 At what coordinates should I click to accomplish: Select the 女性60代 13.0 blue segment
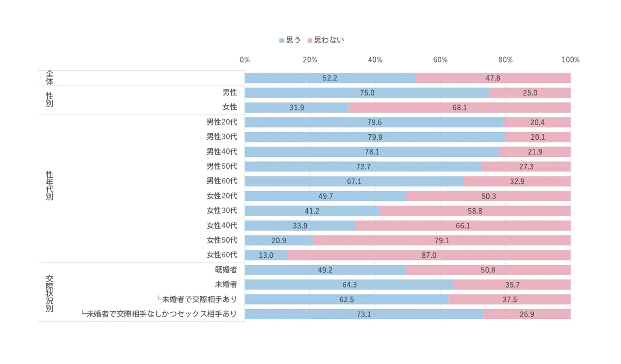point(266,255)
